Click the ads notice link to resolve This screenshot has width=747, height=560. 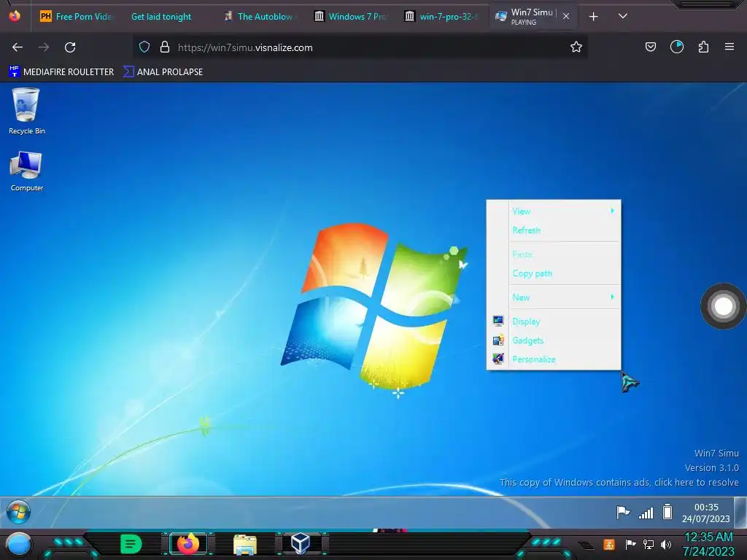619,483
